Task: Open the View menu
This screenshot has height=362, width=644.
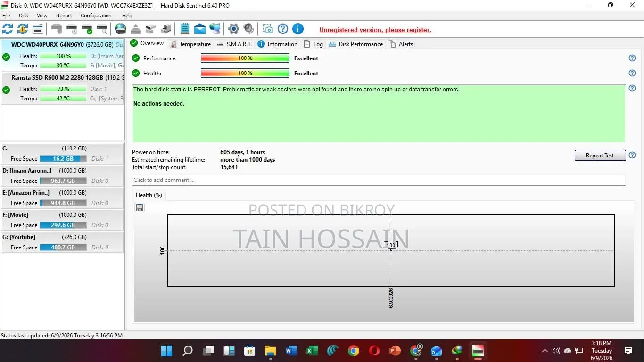Action: (42, 16)
